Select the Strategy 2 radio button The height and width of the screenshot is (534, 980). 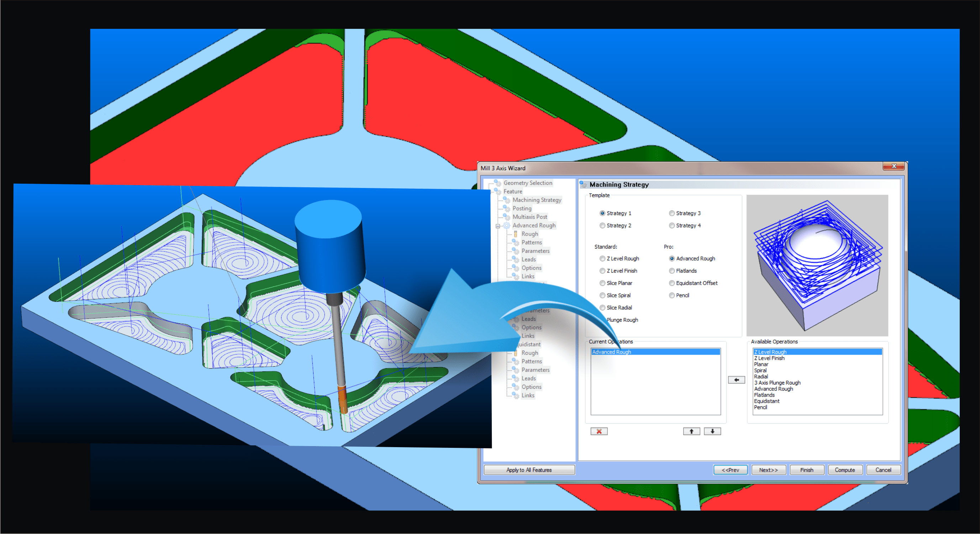click(x=602, y=225)
